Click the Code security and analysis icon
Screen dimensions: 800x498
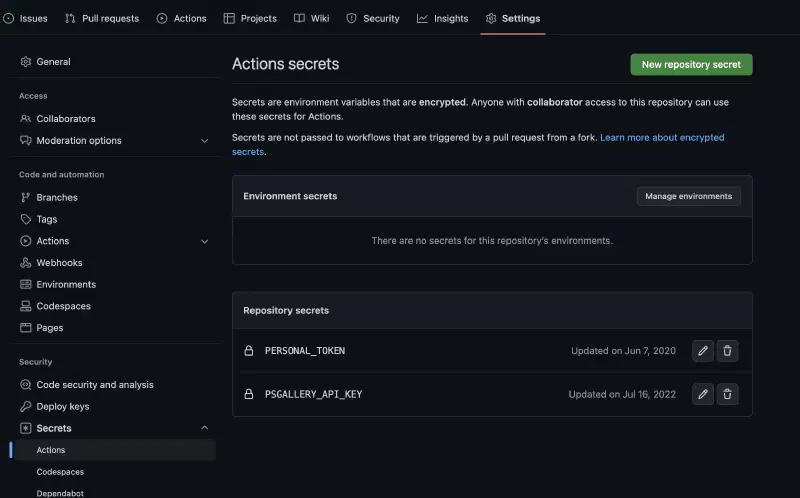pos(26,385)
